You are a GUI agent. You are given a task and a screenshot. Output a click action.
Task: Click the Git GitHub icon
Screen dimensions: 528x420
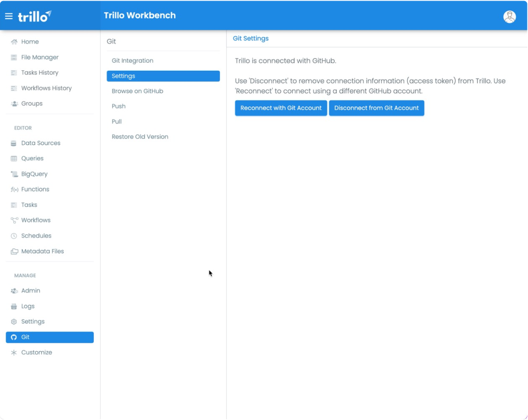click(x=14, y=337)
